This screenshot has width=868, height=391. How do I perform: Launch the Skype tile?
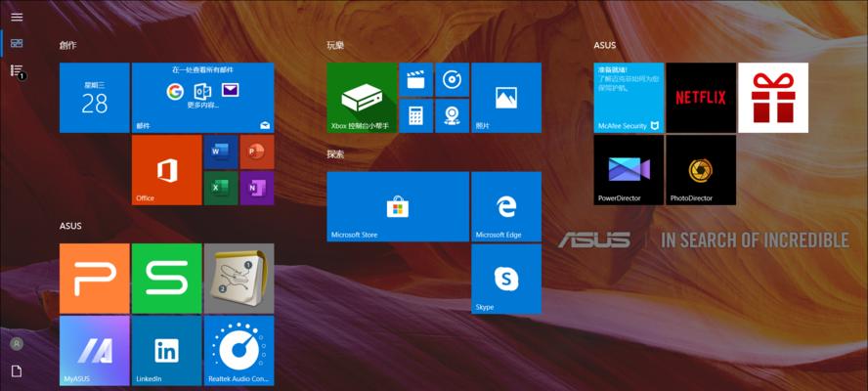(x=506, y=280)
